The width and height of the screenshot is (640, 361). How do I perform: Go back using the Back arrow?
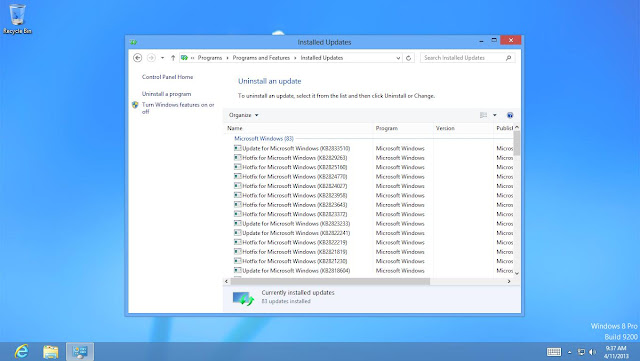pos(138,58)
